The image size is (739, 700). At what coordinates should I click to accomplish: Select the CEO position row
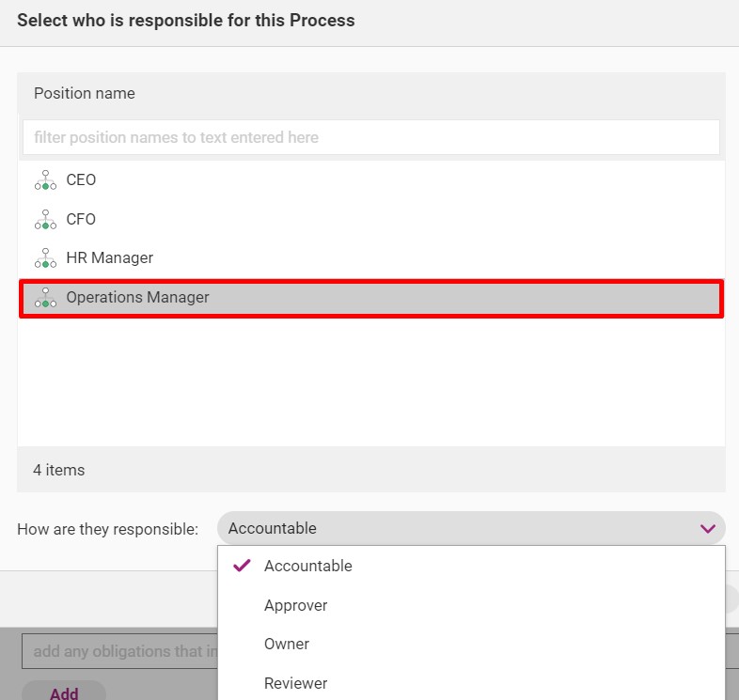point(371,180)
